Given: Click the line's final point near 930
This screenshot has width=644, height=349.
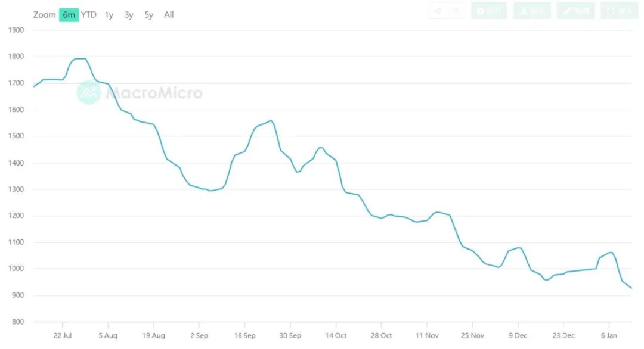Looking at the screenshot, I should pos(631,288).
